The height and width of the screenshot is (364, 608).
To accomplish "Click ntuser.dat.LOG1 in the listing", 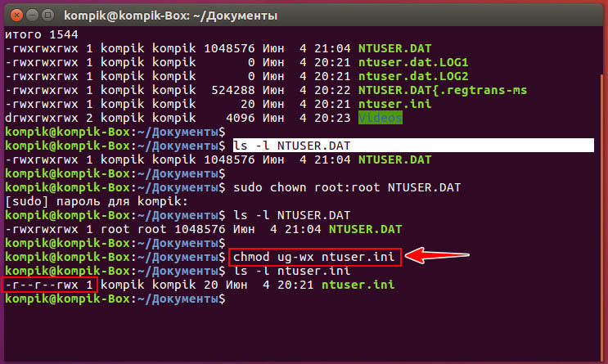I will point(413,62).
